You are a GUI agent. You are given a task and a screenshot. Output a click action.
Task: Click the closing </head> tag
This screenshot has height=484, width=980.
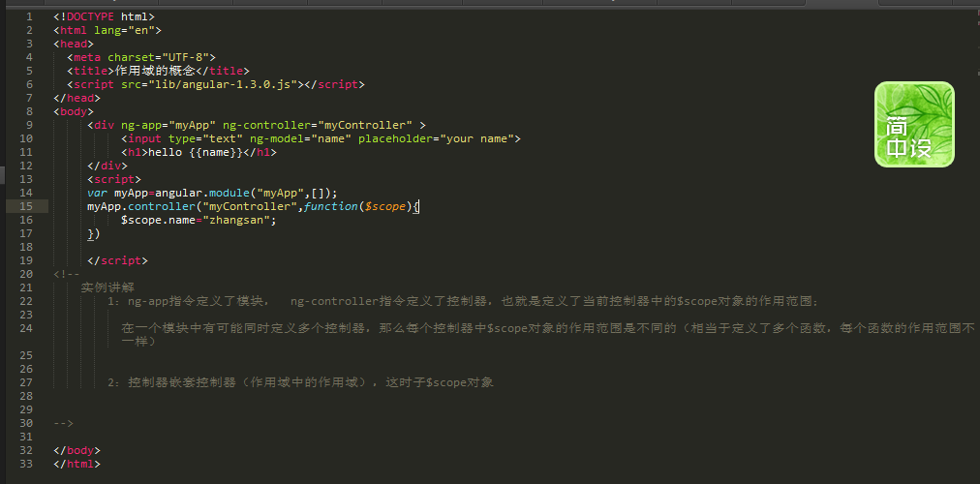(x=77, y=98)
